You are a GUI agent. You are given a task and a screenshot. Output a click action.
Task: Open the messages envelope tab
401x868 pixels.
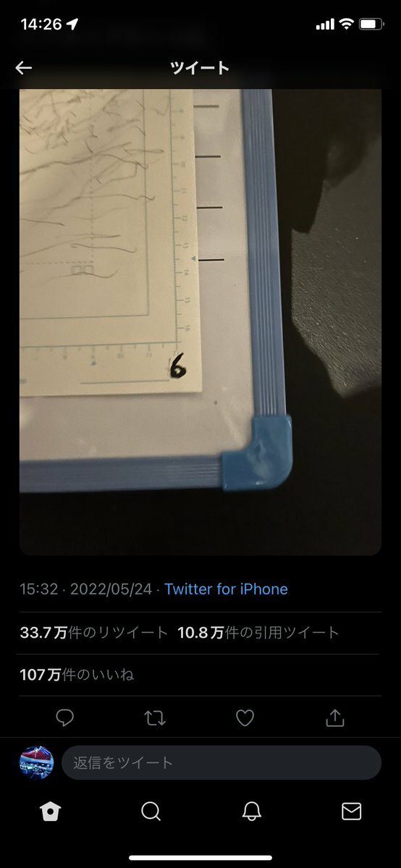pyautogui.click(x=352, y=812)
